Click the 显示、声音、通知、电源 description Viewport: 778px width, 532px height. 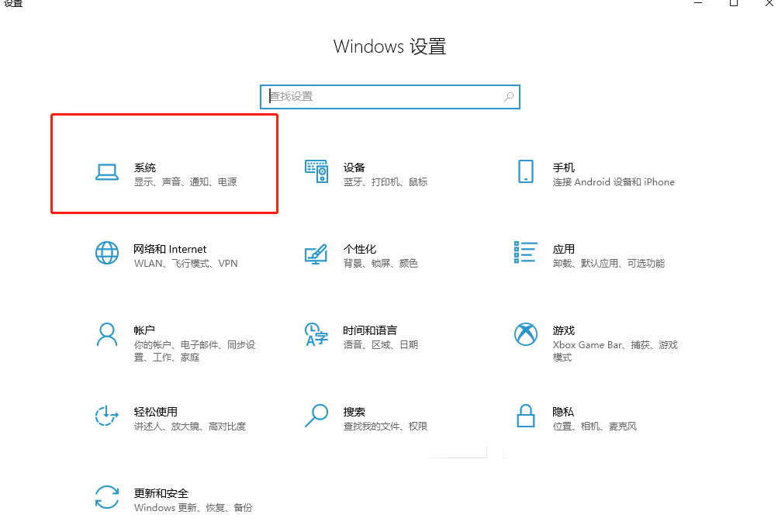click(x=185, y=182)
